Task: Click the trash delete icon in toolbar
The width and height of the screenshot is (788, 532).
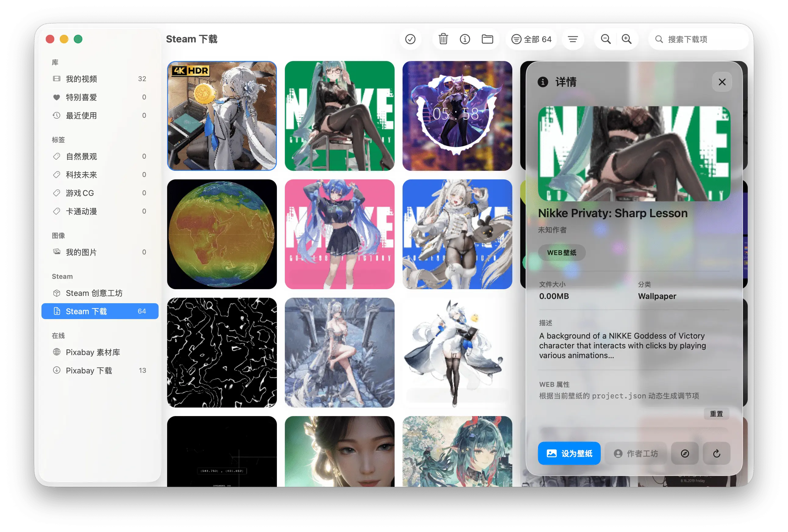Action: click(x=443, y=39)
